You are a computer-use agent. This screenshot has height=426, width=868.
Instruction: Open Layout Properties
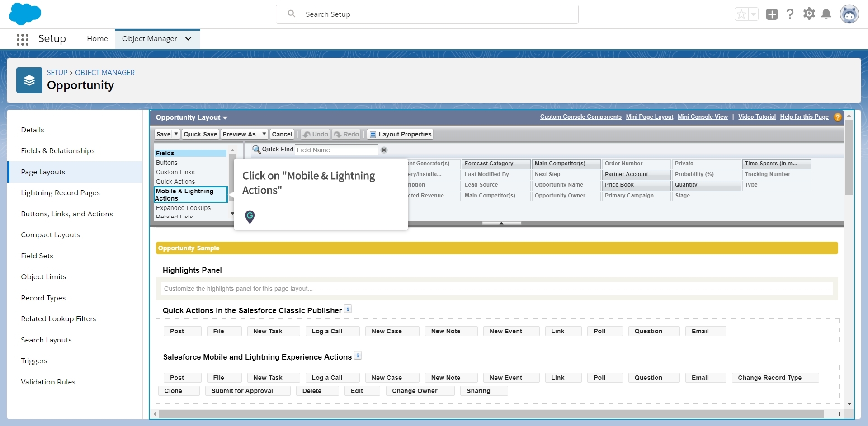[x=400, y=134]
